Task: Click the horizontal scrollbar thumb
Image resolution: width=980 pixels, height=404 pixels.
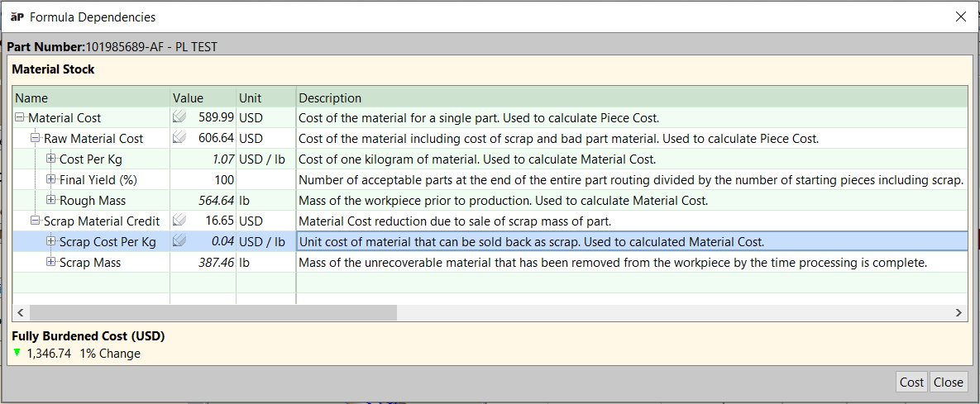Action: click(213, 313)
